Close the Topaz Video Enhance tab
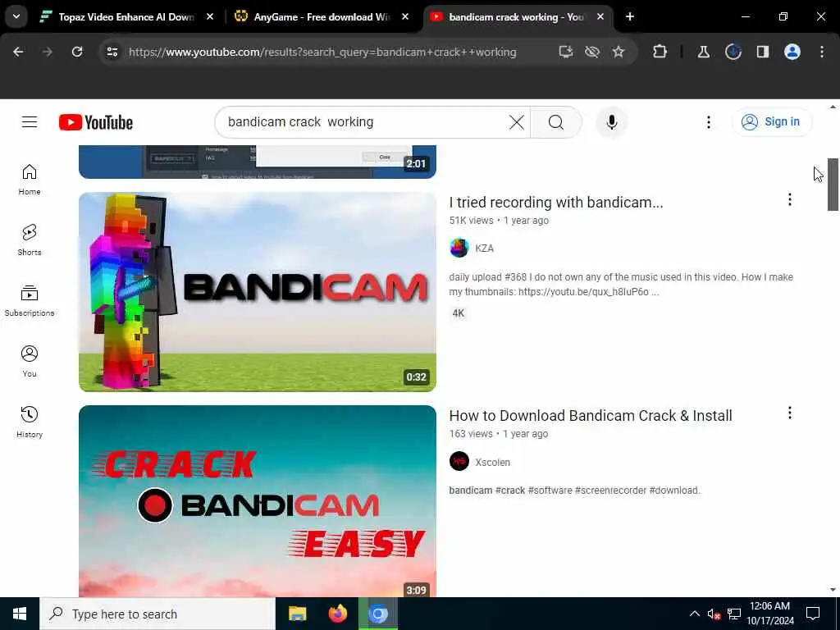The image size is (840, 630). tap(210, 17)
